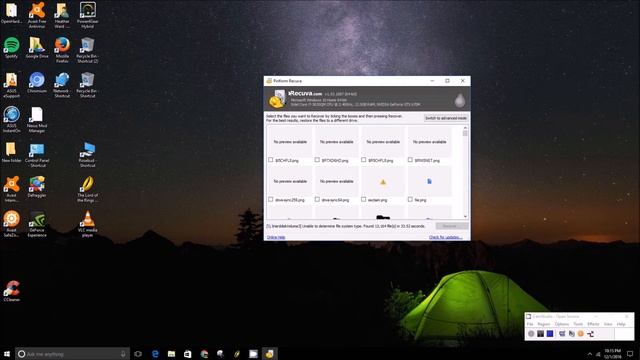Click the file list scrollbar up arrow
This screenshot has width=640, height=360.
[465, 128]
